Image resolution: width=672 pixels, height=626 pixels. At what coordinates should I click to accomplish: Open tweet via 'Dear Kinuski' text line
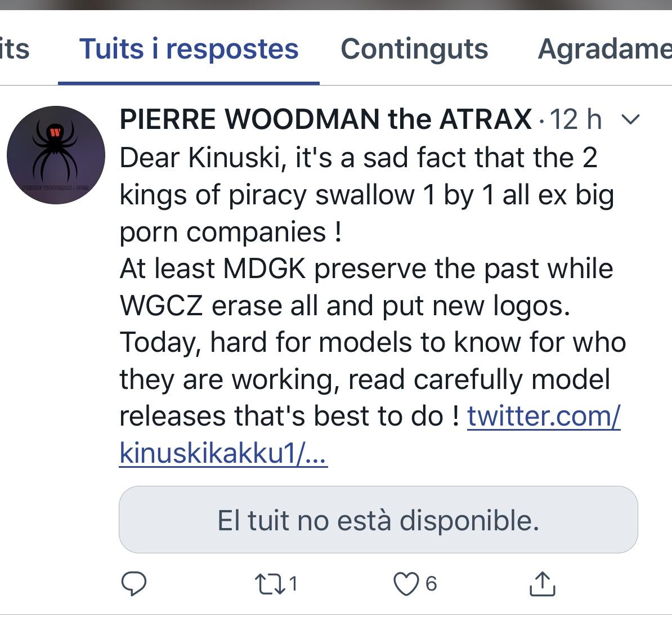359,158
